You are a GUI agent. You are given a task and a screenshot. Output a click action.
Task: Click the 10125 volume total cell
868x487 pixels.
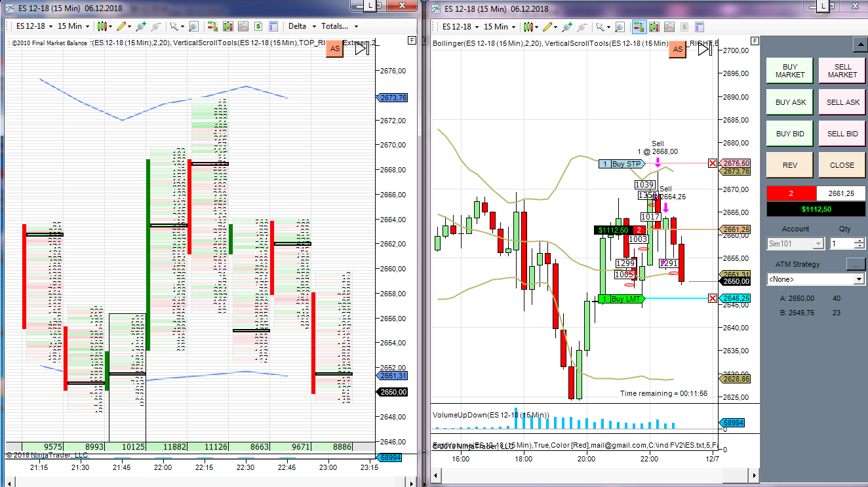click(127, 446)
